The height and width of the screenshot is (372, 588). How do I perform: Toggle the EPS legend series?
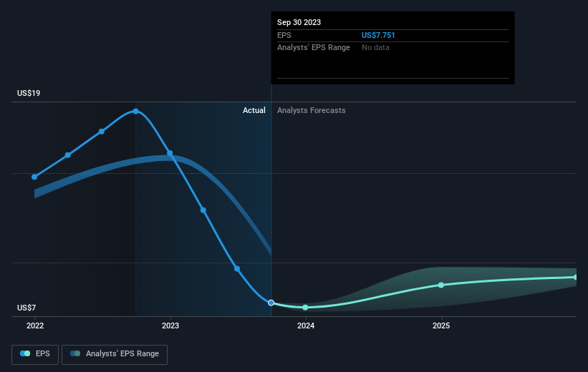click(x=35, y=354)
